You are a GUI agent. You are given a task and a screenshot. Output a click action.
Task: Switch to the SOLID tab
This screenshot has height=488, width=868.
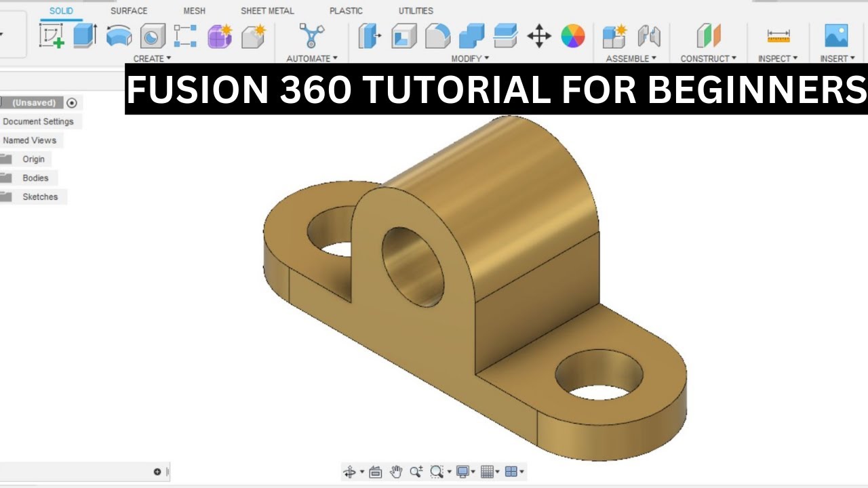(x=62, y=11)
